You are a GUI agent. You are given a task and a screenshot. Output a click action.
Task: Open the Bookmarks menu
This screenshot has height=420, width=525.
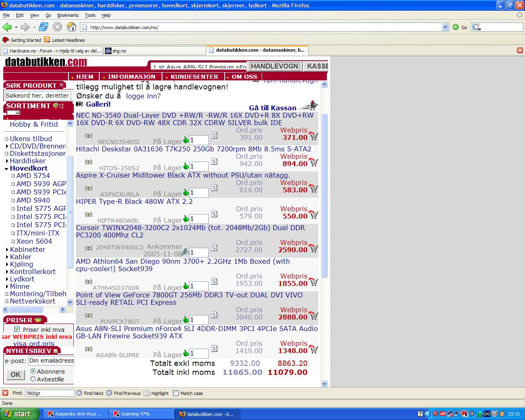pyautogui.click(x=68, y=15)
